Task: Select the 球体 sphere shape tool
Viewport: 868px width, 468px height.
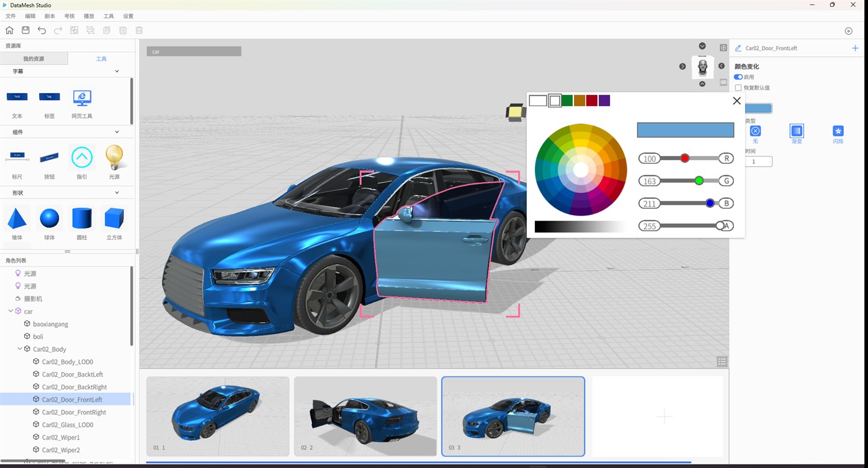Action: 49,218
